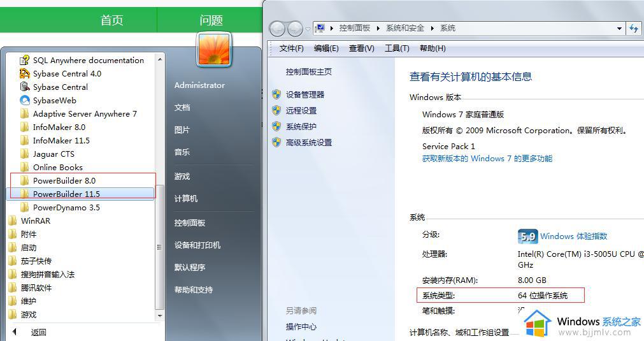
Task: Open 搜狗拼音输入法 folder icon
Action: point(13,274)
